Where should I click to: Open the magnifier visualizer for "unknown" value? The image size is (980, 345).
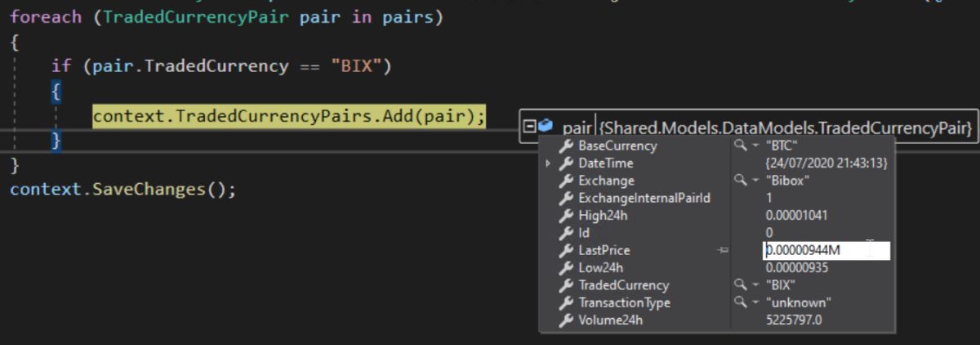pyautogui.click(x=740, y=302)
